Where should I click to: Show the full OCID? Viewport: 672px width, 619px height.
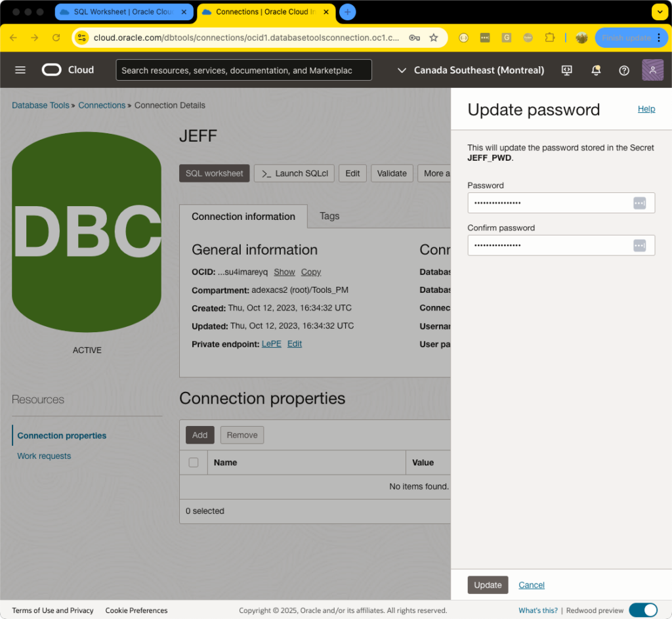point(284,272)
